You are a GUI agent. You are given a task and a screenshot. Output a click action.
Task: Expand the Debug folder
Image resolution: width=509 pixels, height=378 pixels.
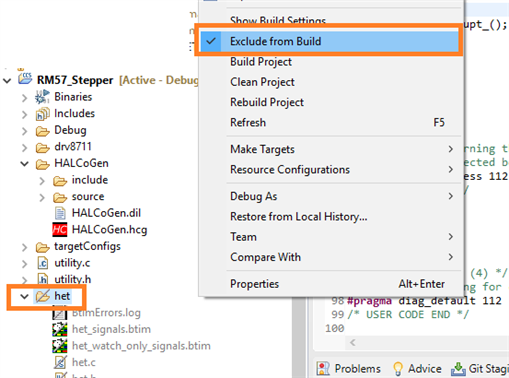click(x=25, y=131)
